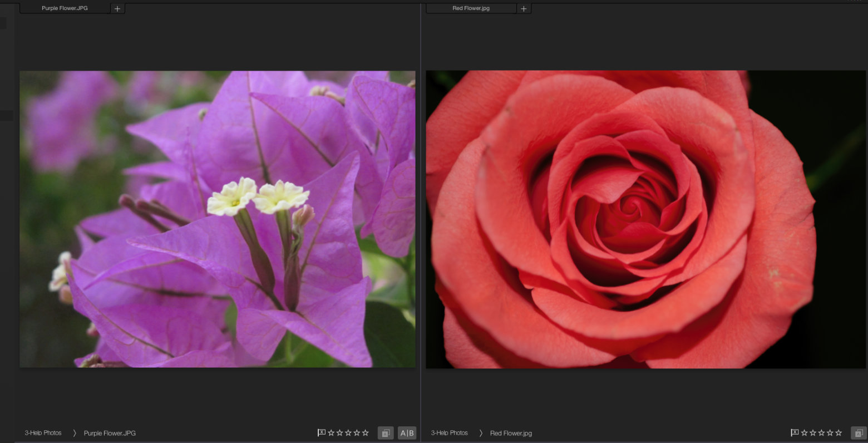Click the Purple Flower.JPG filename in breadcrumb

[x=110, y=433]
